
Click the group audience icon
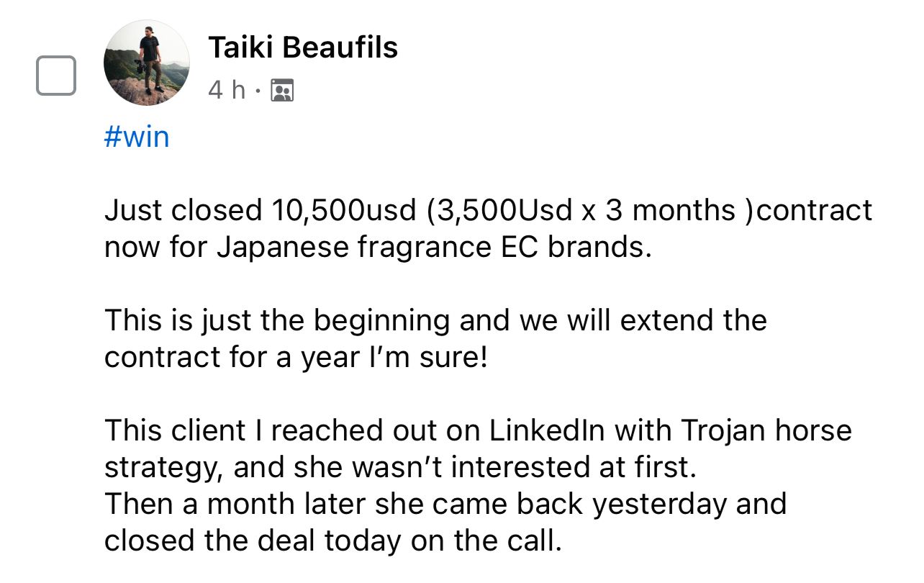point(282,91)
